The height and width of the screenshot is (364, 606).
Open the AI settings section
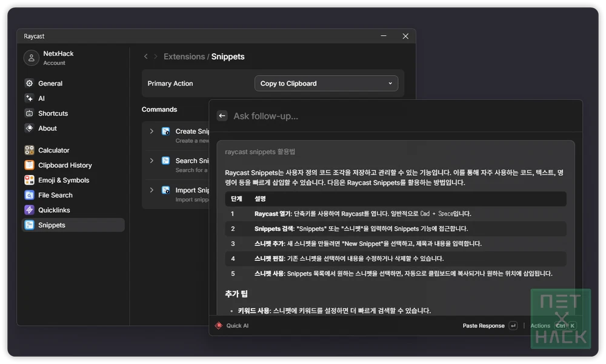[73, 98]
